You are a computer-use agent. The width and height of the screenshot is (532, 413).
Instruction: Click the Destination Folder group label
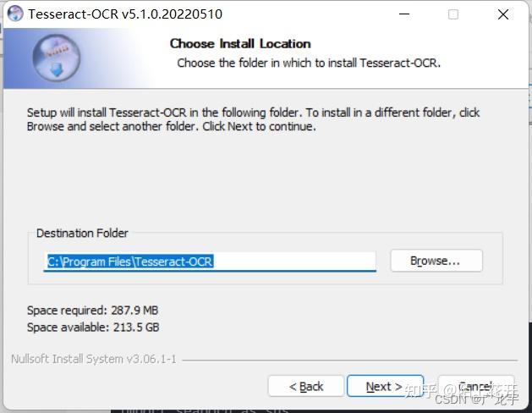[82, 233]
